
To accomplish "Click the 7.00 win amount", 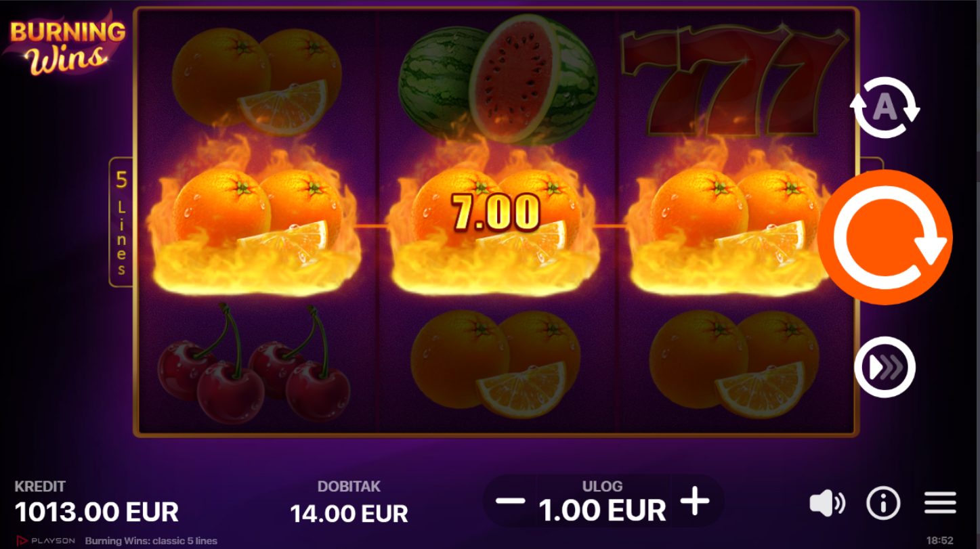I will (x=496, y=213).
